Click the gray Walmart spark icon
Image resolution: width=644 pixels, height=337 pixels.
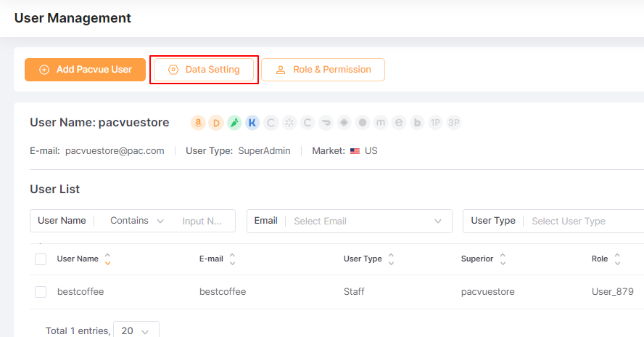point(289,123)
